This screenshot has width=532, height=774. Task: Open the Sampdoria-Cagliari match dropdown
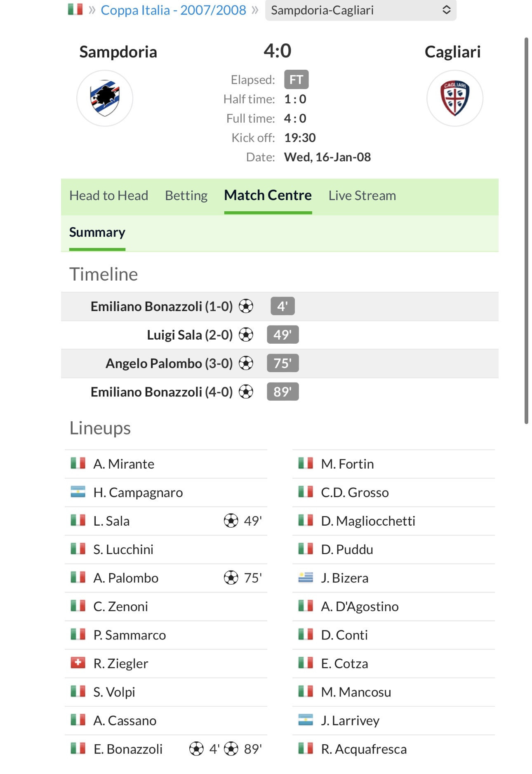click(360, 10)
